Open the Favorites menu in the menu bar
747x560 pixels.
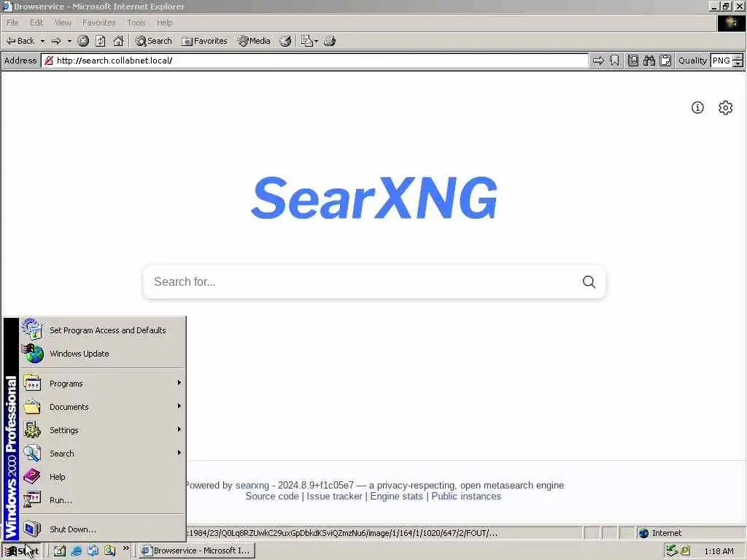(x=99, y=23)
